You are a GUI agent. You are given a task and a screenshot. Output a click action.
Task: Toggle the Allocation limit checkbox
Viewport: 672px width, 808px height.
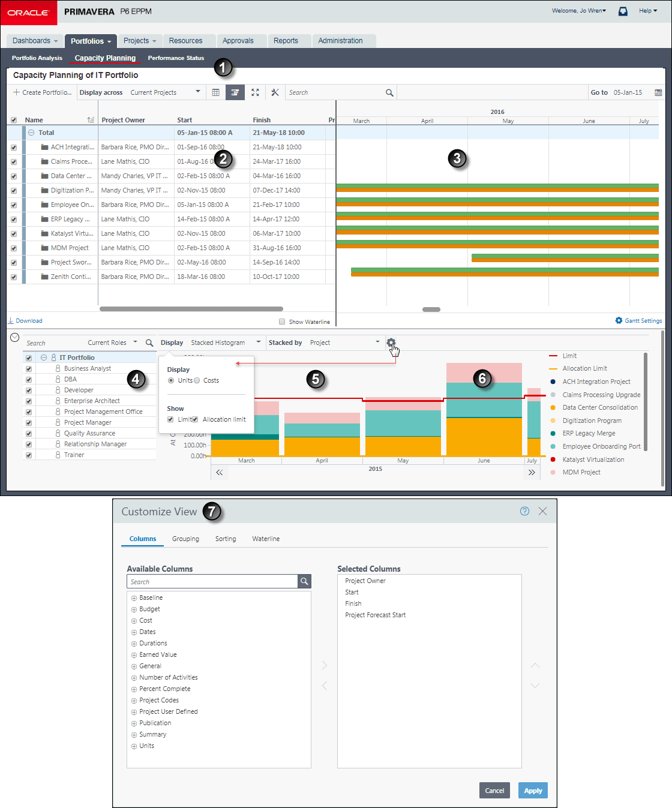[195, 419]
